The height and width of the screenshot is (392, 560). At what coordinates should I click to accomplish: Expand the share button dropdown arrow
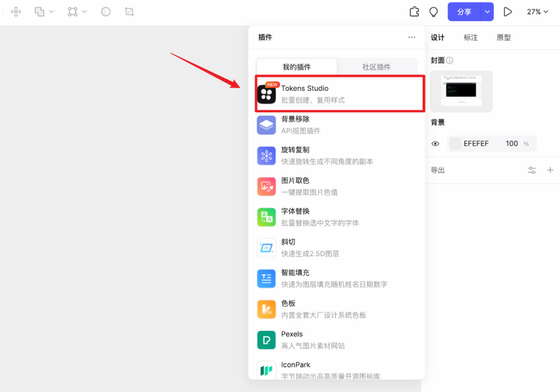click(x=487, y=12)
